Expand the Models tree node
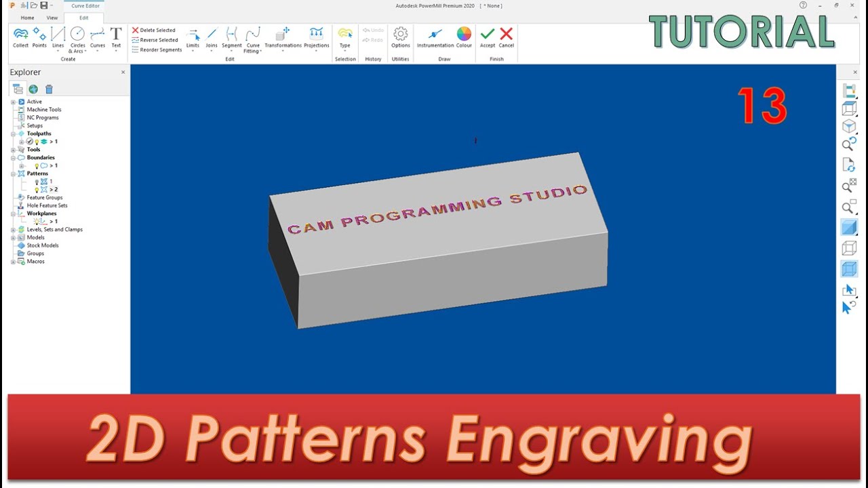The image size is (868, 488). point(13,238)
